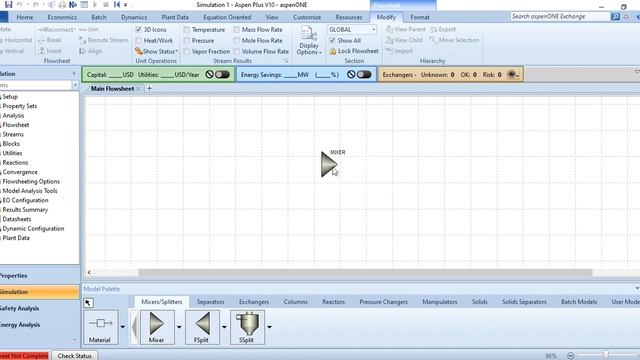The image size is (640, 360).
Task: Click the Lock Flowsheet padlock icon
Action: (333, 51)
